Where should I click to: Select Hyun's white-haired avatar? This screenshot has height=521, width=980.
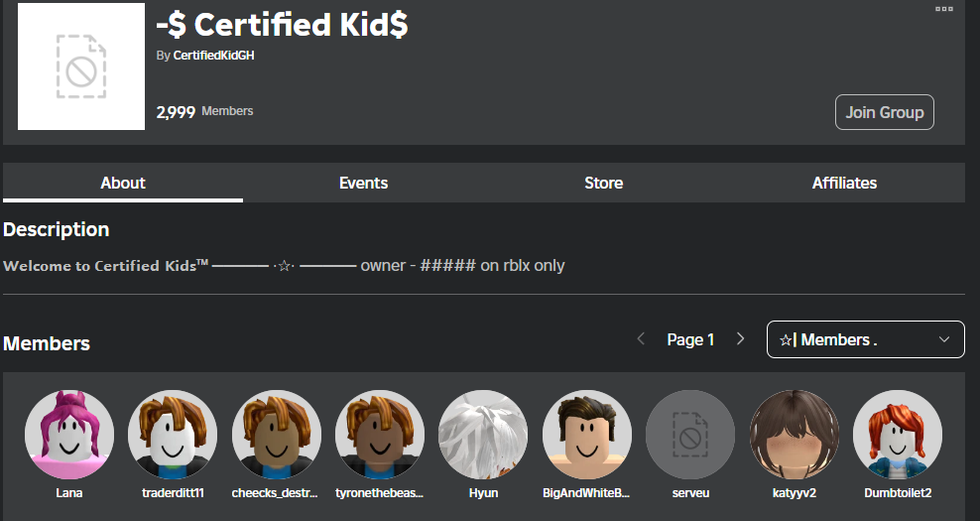coord(483,435)
